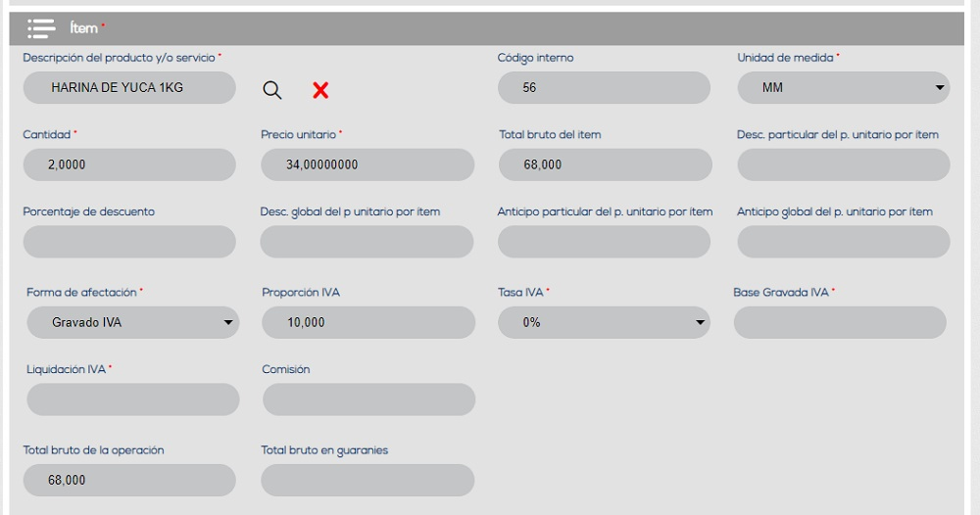This screenshot has width=980, height=515.
Task: Click the Comisión input field
Action: (368, 399)
